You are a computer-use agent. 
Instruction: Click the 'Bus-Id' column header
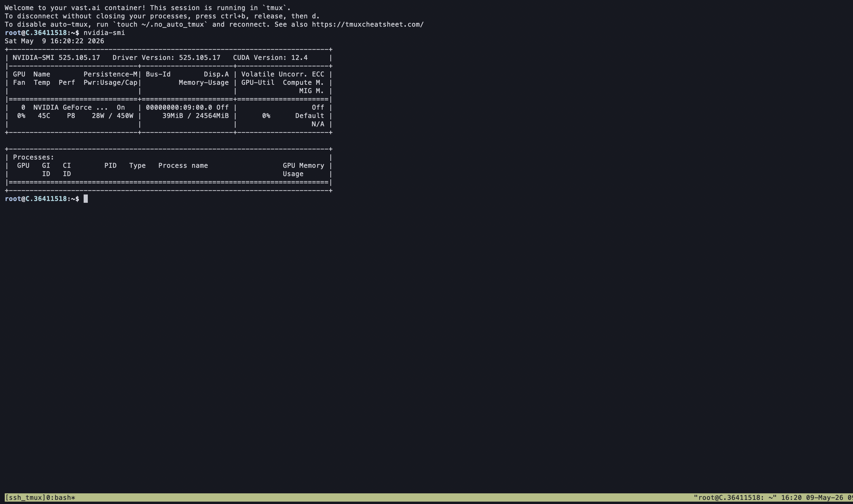pyautogui.click(x=158, y=74)
